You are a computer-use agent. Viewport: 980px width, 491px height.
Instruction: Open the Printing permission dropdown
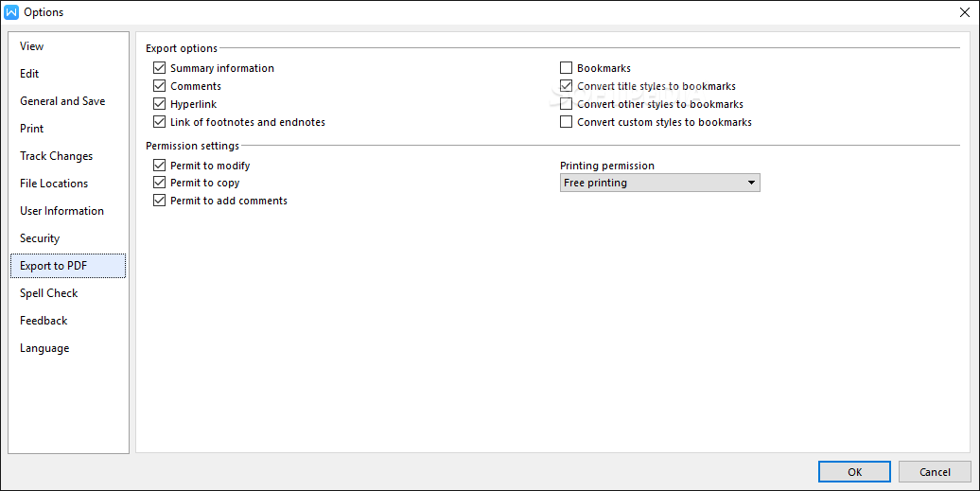click(660, 183)
